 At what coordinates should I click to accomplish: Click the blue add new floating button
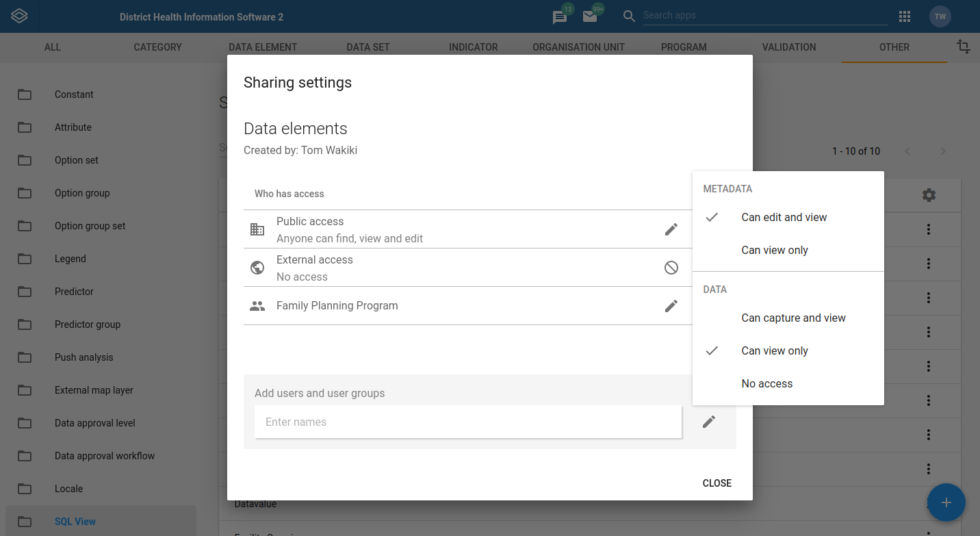pos(946,502)
